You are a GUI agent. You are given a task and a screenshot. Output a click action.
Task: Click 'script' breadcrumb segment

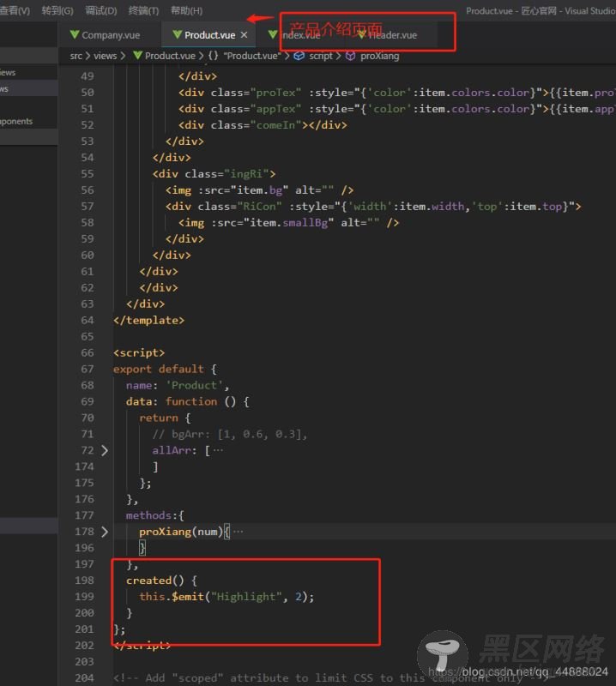[321, 56]
